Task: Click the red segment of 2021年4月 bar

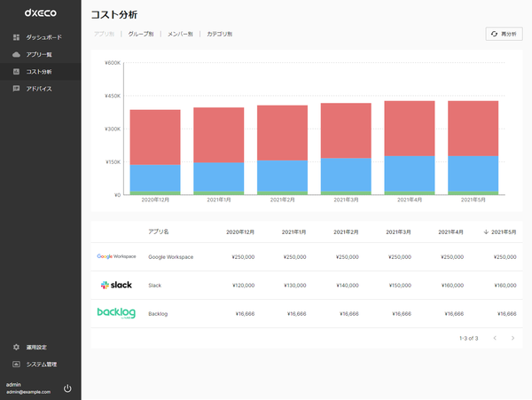Action: 409,129
